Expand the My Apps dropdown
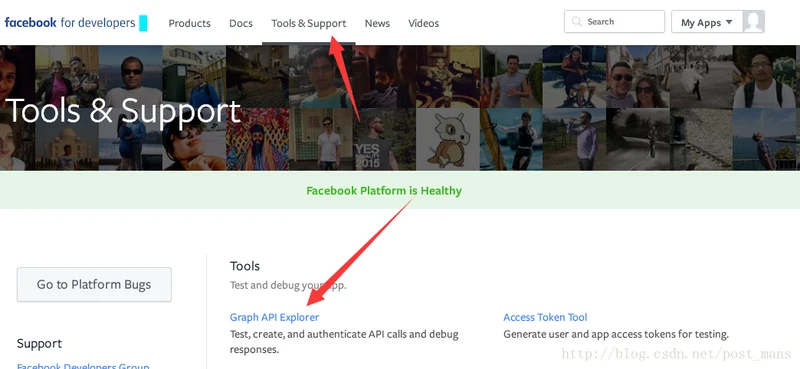Screen dimensions: 800x369 [x=707, y=22]
